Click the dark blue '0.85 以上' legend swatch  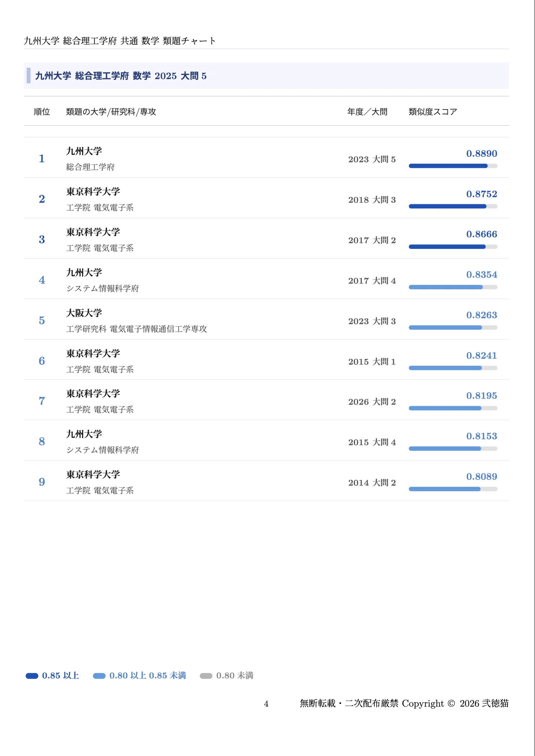32,676
